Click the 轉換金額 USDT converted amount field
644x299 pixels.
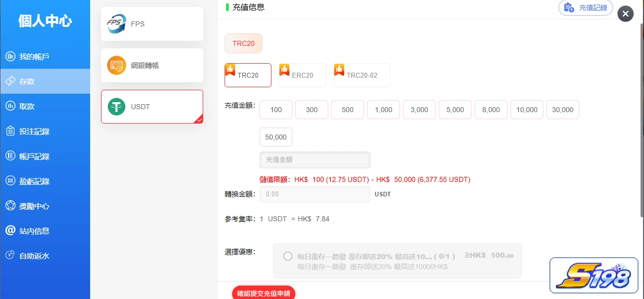[315, 194]
